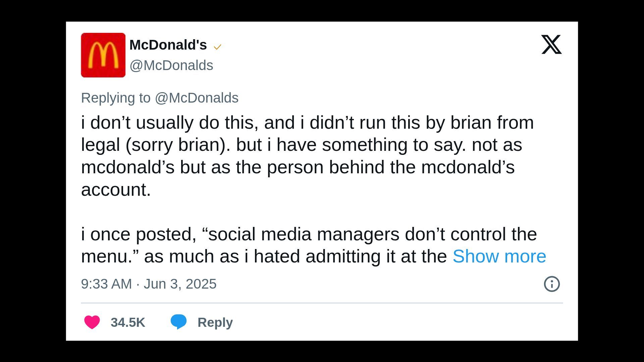Open the Replying to @McDonalds thread
The image size is (644, 362).
160,98
